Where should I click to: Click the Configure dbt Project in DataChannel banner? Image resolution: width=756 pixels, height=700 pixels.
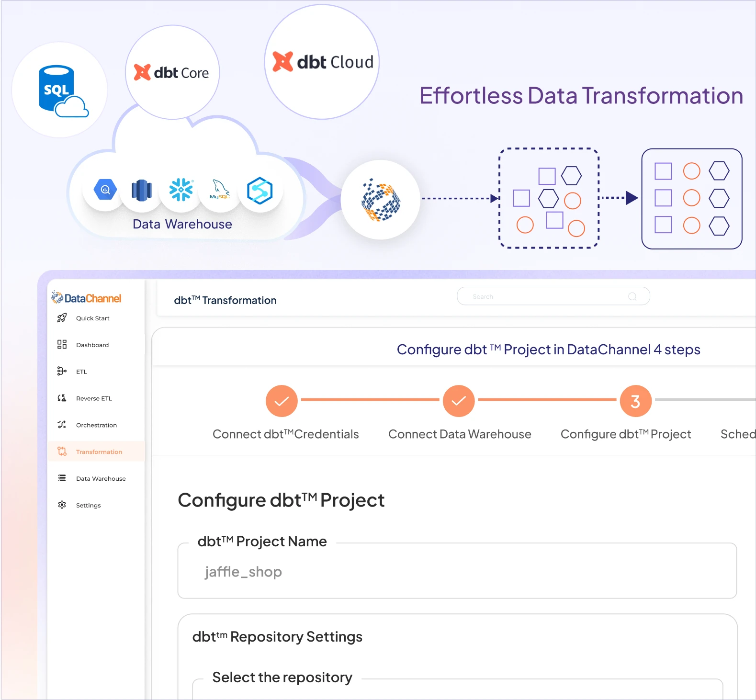pos(548,350)
